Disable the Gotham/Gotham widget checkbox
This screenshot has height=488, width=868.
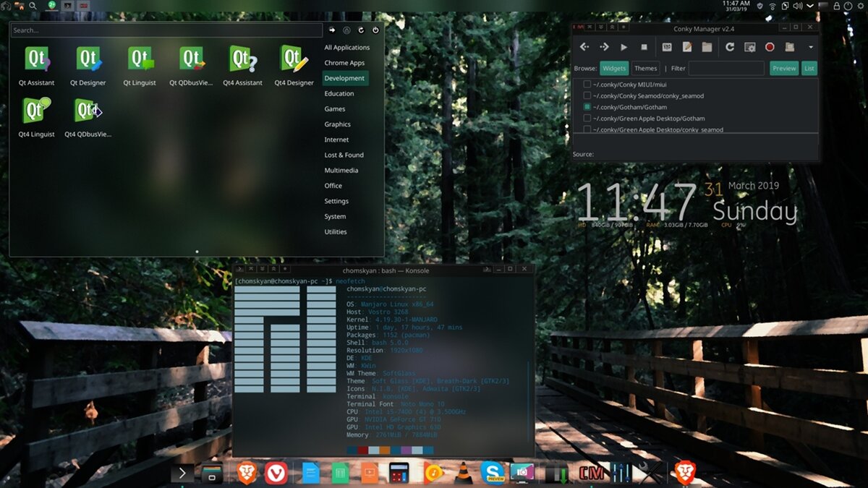click(586, 106)
